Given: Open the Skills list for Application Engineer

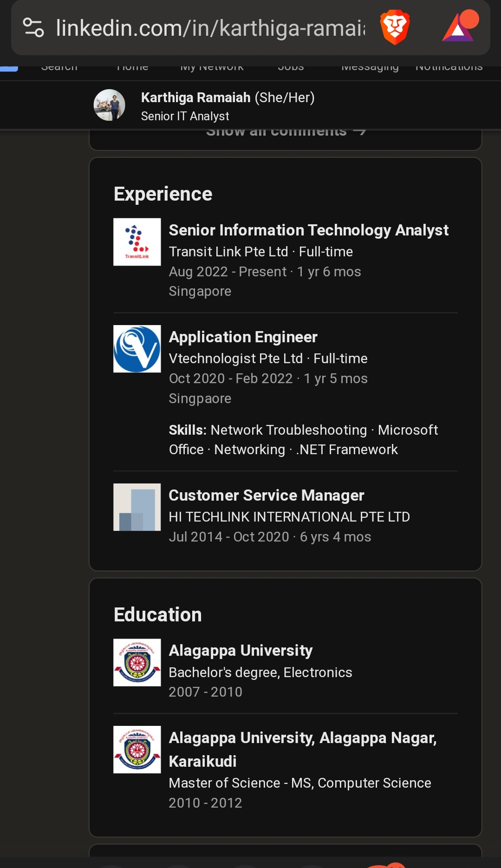Looking at the screenshot, I should pyautogui.click(x=303, y=440).
